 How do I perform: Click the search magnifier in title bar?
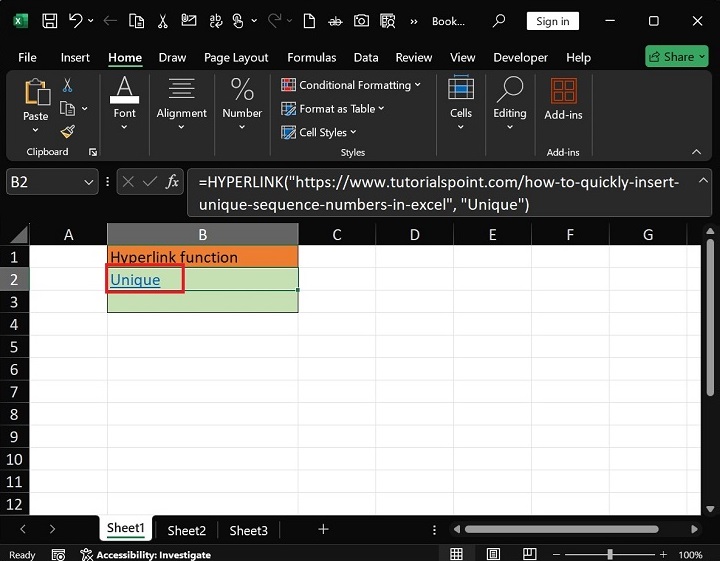pyautogui.click(x=499, y=21)
